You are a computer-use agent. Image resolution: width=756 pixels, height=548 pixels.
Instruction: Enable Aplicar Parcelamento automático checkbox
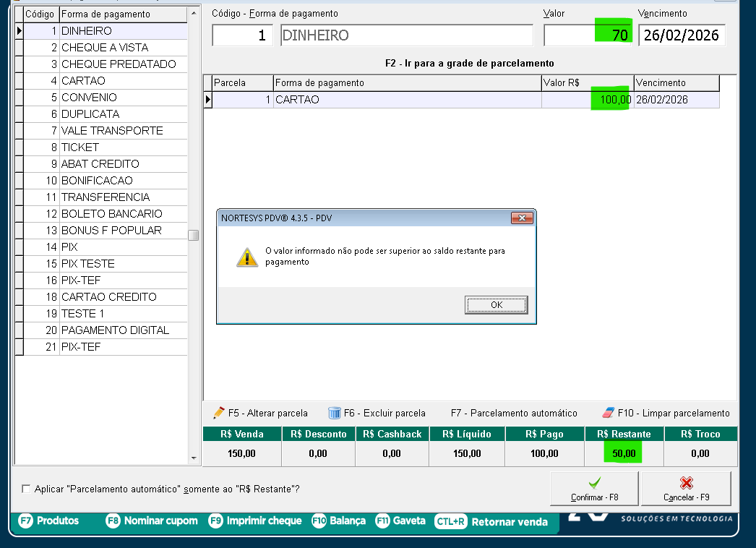point(27,489)
